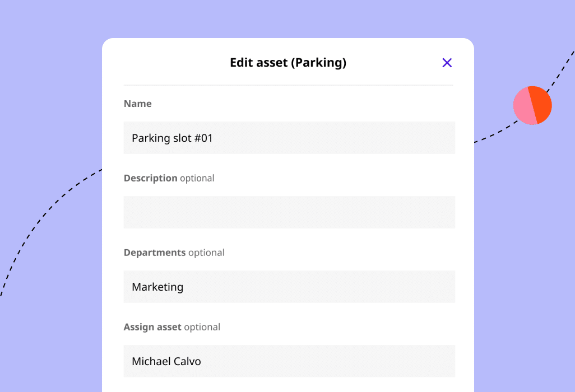Click the "Description" field label
This screenshot has height=392, width=575.
(150, 178)
